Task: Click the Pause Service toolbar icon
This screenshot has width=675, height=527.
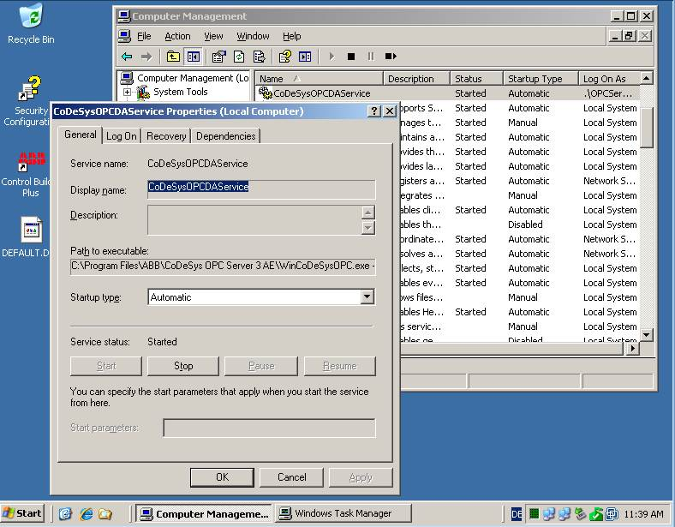Action: coord(371,56)
